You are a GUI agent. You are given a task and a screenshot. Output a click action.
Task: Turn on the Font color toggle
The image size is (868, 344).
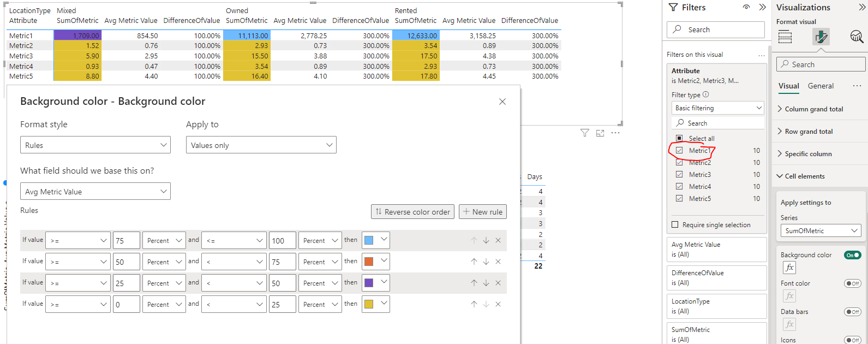(852, 283)
